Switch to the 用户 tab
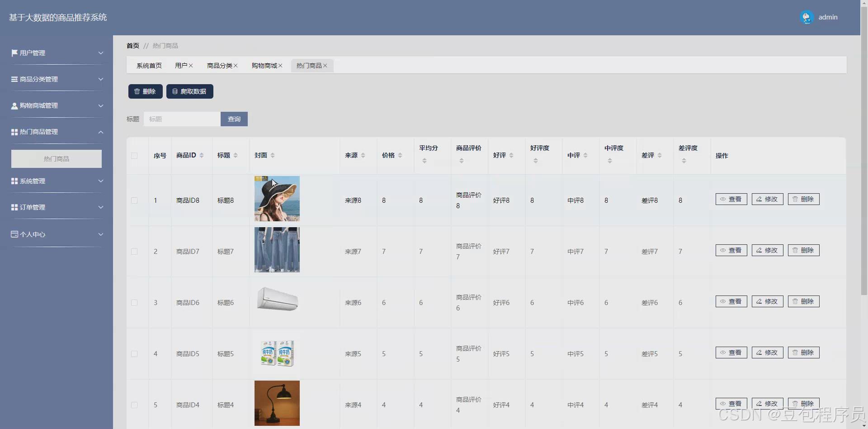 coord(181,66)
